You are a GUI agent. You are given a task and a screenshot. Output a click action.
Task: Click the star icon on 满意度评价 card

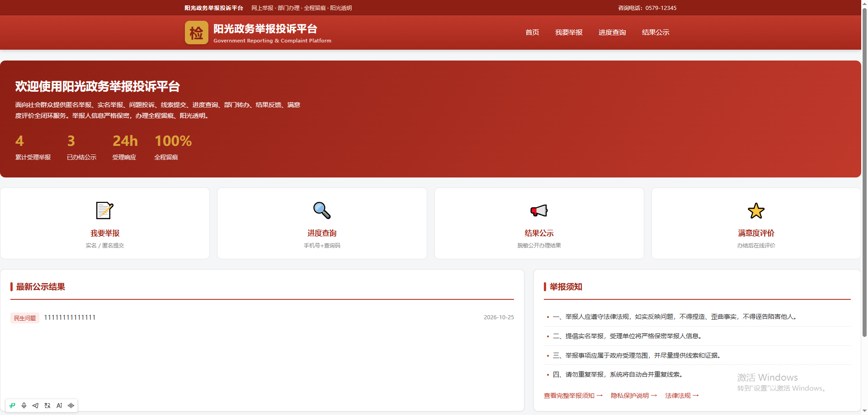(756, 210)
